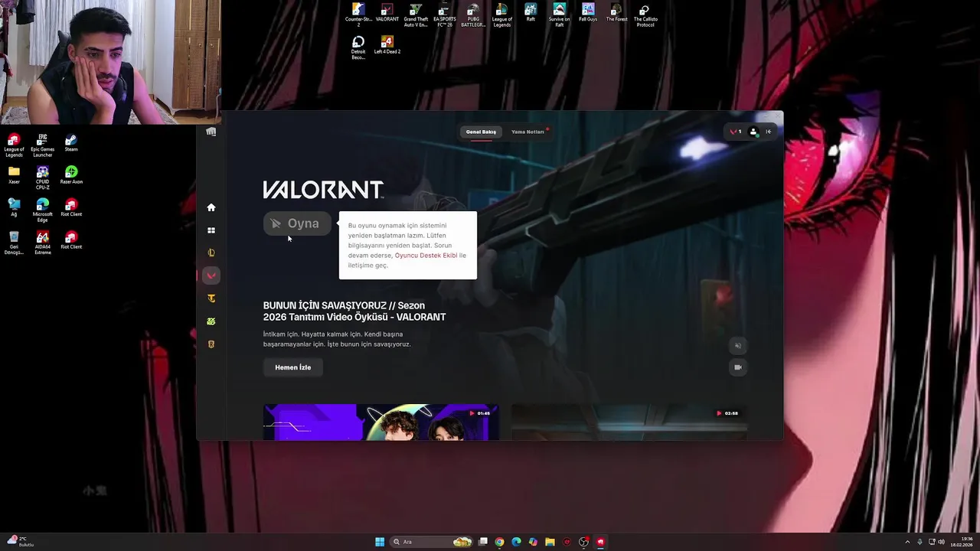Select Counter-Strike 2 desktop shortcut
The image size is (980, 551).
358,15
